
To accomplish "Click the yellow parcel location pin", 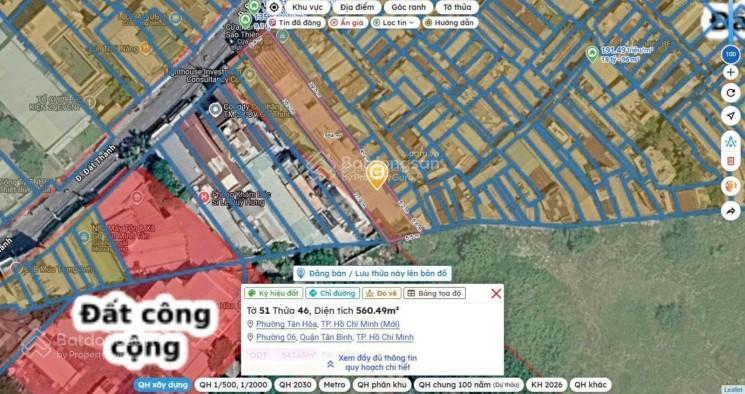I will [x=377, y=175].
